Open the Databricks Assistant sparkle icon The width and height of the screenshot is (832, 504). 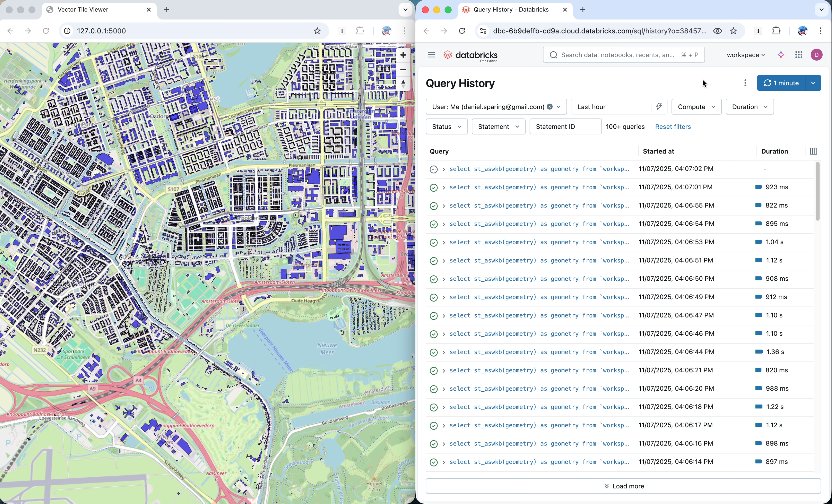click(781, 55)
